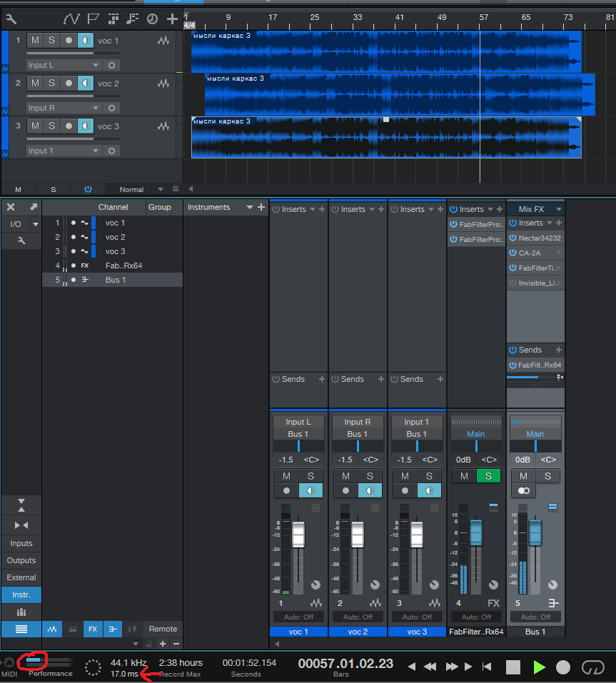
Task: Click the Bus 1 channel fader
Action: click(x=535, y=532)
